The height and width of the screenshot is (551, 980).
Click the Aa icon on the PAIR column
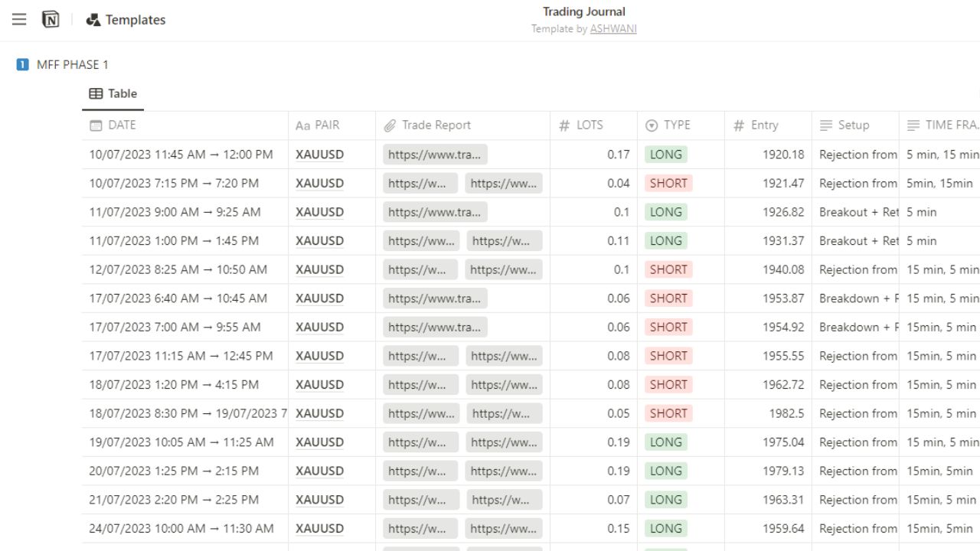(x=299, y=125)
